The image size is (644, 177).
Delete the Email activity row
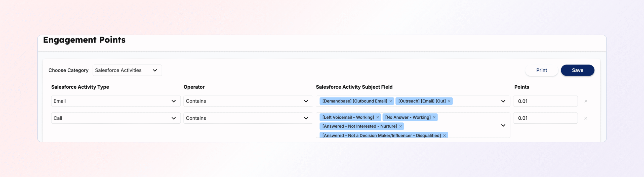coord(586,101)
